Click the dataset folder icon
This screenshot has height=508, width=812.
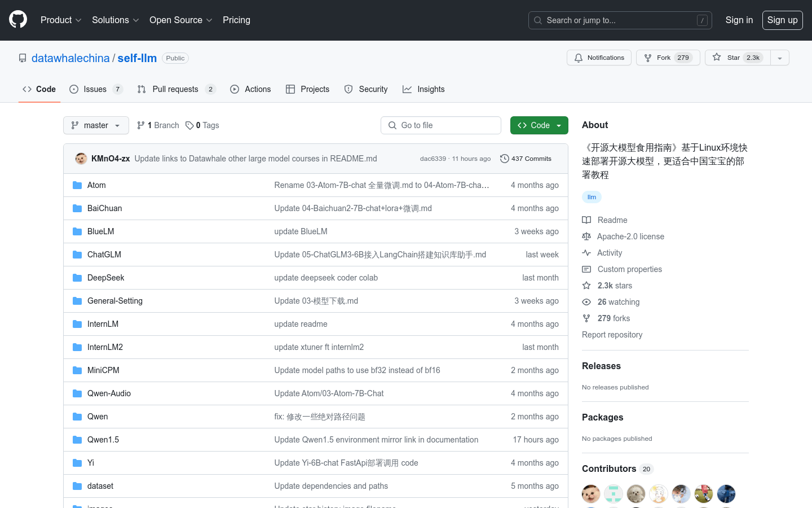point(77,486)
